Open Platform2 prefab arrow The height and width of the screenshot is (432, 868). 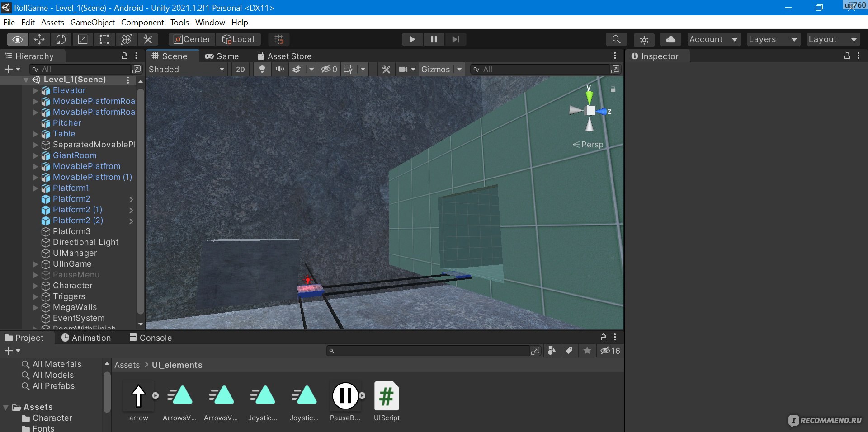131,199
